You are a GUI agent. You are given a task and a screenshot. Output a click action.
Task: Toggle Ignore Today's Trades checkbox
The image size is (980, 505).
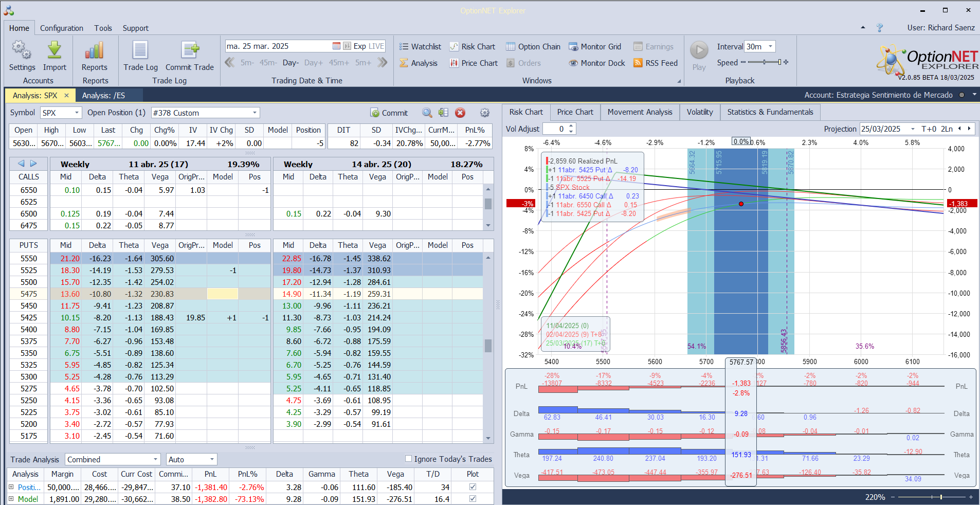(408, 459)
